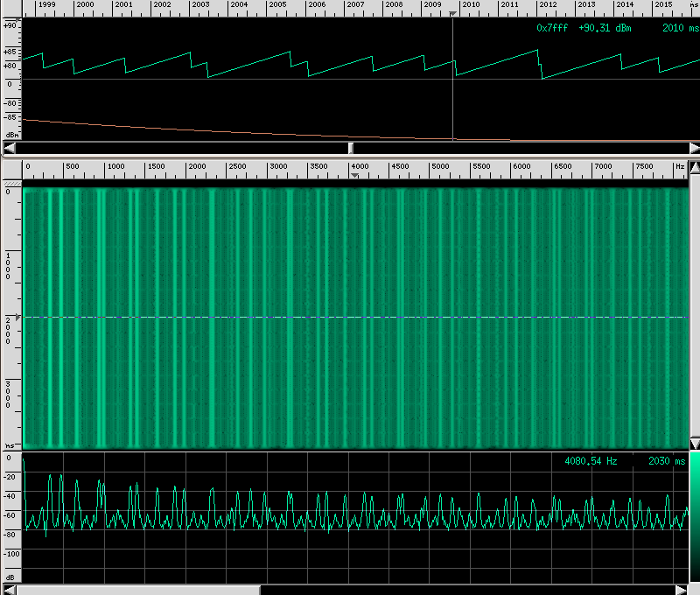
Task: Click the dashed cursor line in spectrogram
Action: tap(350, 317)
